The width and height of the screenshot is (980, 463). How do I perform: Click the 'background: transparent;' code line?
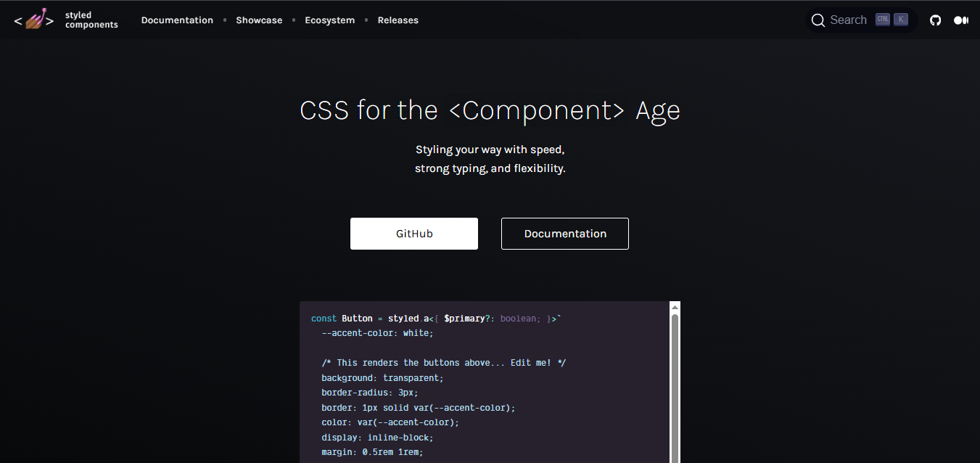[x=382, y=378]
